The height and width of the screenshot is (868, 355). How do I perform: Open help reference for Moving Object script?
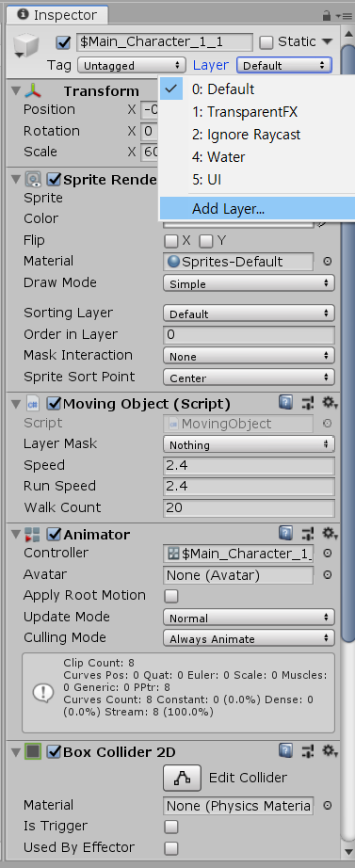[x=285, y=402]
